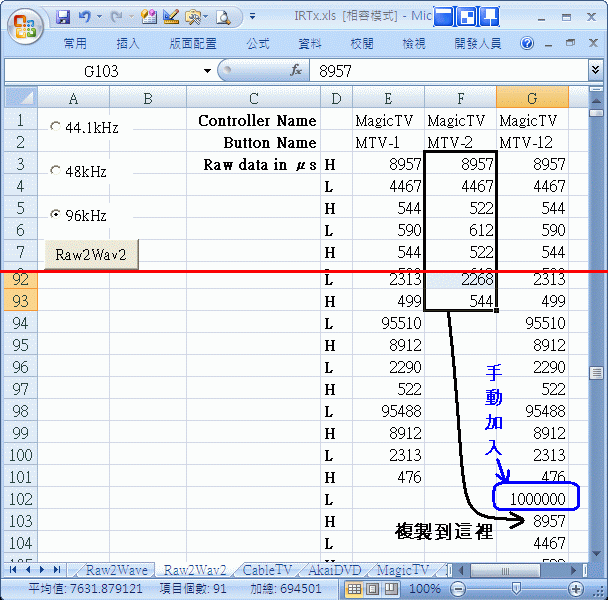This screenshot has height=600, width=608.
Task: Switch to the 版面配置 tab
Action: (193, 43)
